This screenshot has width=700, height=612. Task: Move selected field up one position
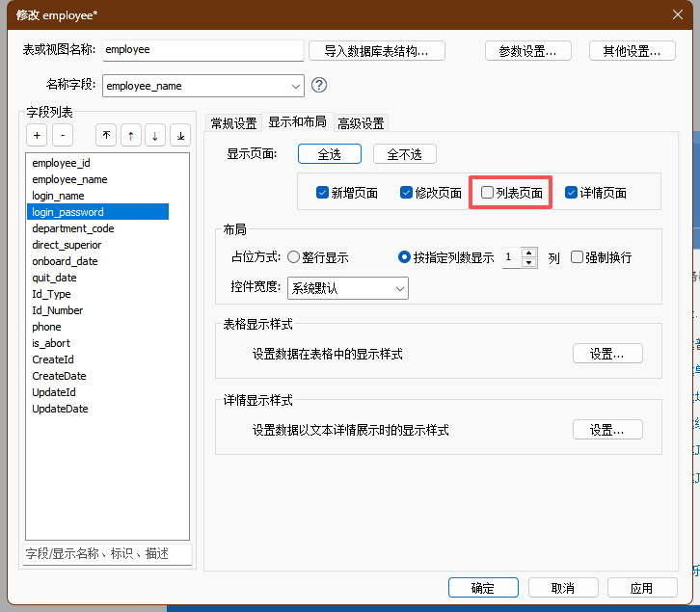(130, 136)
